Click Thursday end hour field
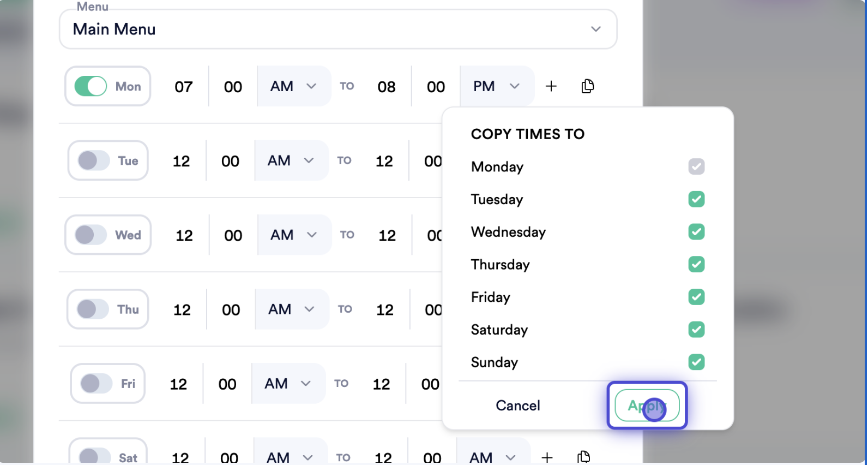This screenshot has height=465, width=868. point(385,309)
